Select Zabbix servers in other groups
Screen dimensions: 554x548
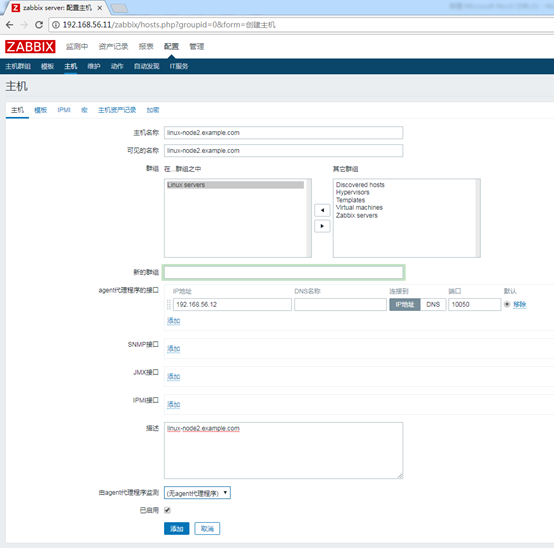point(356,216)
